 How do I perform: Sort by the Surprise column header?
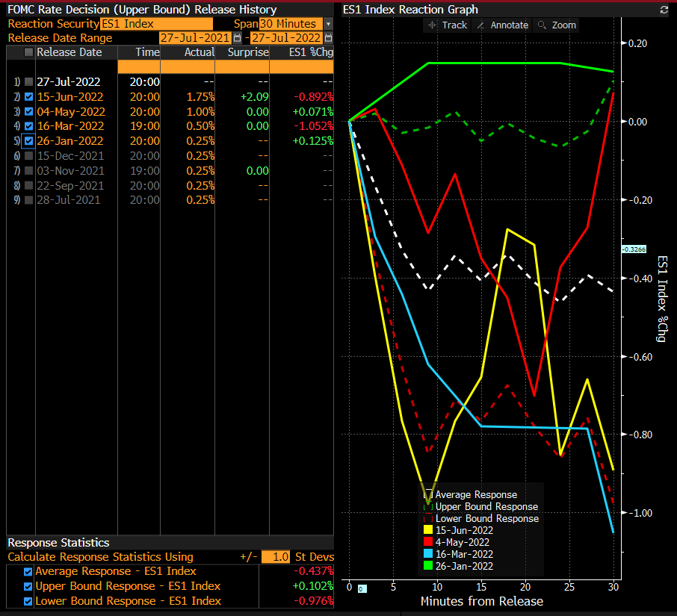click(x=247, y=52)
